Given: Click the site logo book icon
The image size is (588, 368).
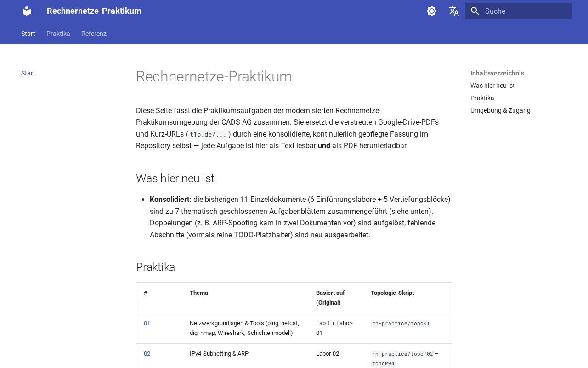Looking at the screenshot, I should [27, 11].
